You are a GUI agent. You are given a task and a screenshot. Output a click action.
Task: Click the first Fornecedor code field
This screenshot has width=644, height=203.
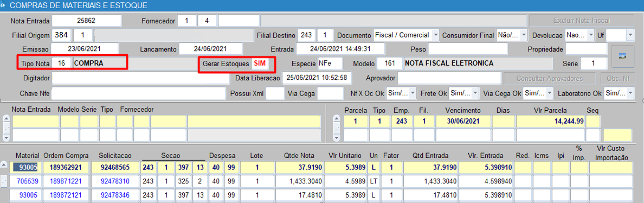point(187,21)
